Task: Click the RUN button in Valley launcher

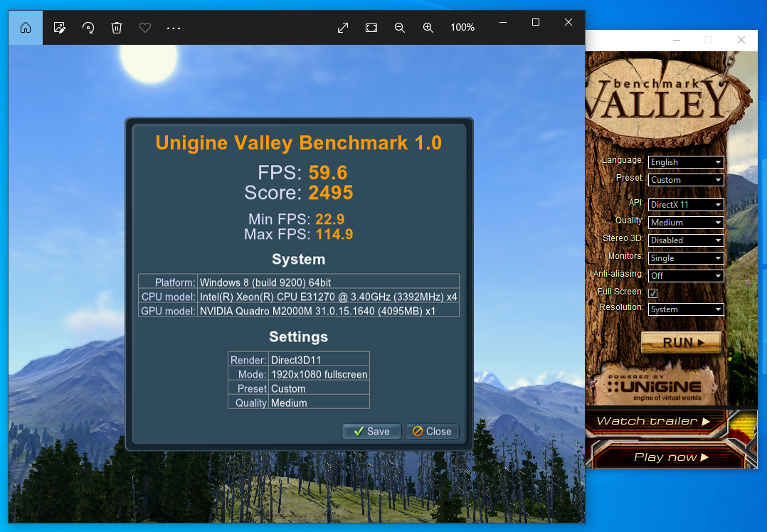Action: pos(681,342)
